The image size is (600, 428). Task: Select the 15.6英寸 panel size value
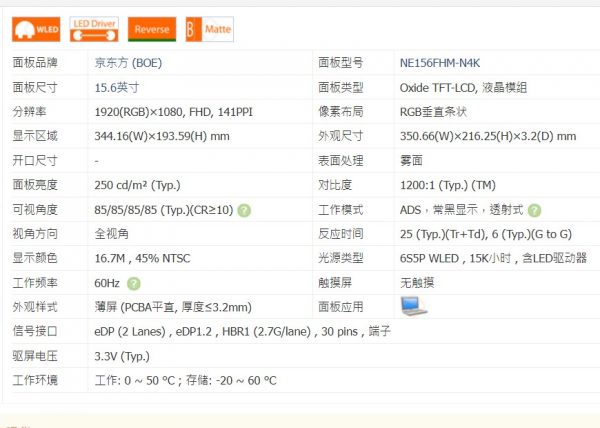pyautogui.click(x=118, y=87)
